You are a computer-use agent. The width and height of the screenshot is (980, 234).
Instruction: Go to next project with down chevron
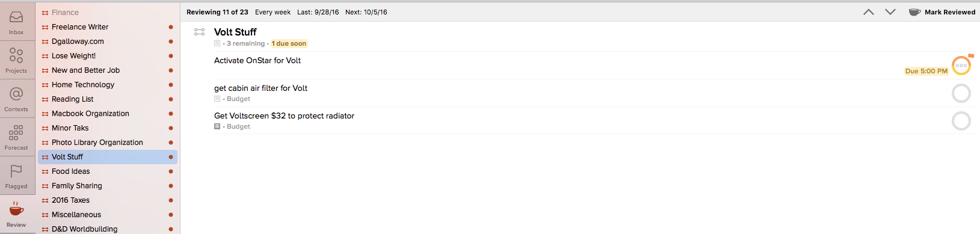[x=890, y=12]
